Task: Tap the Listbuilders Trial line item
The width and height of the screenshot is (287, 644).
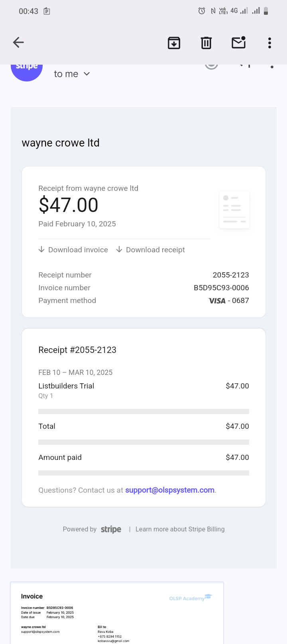Action: point(66,386)
